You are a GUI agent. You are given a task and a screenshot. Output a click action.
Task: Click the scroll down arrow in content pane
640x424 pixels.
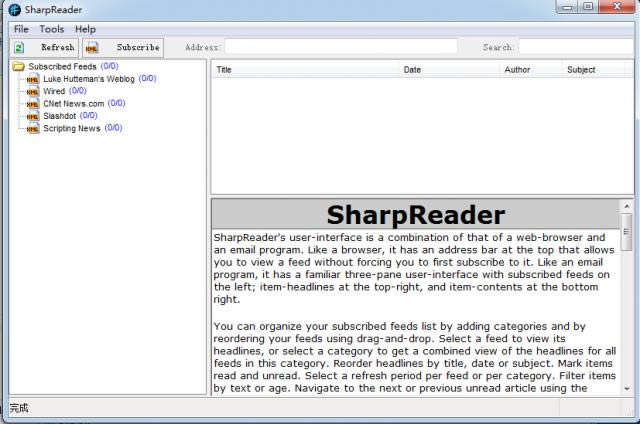point(627,389)
